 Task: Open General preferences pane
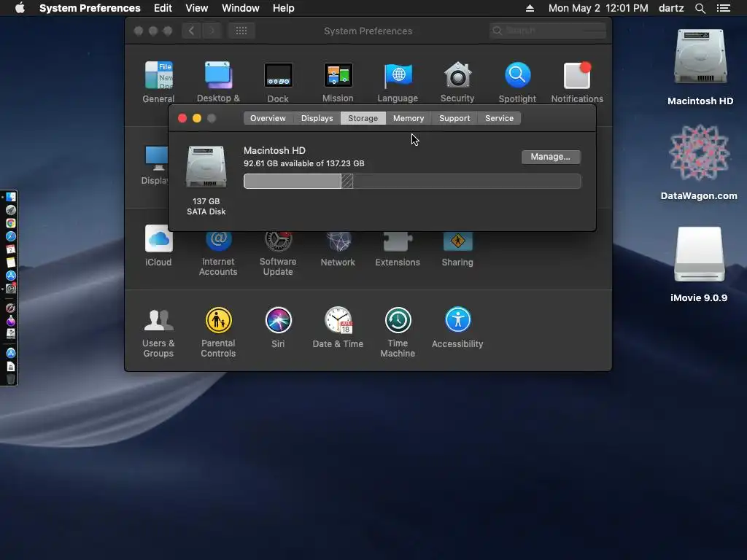[158, 82]
